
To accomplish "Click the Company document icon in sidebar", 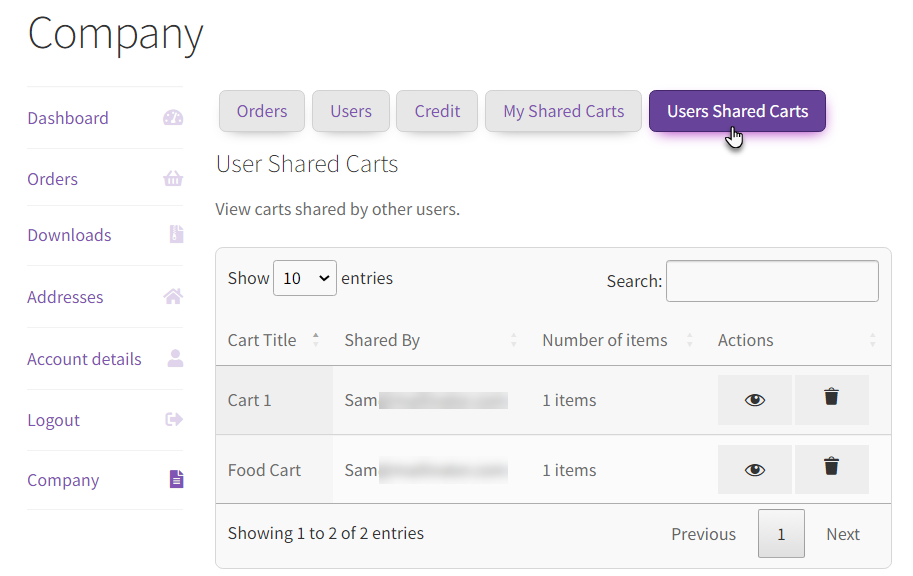I will [x=176, y=479].
